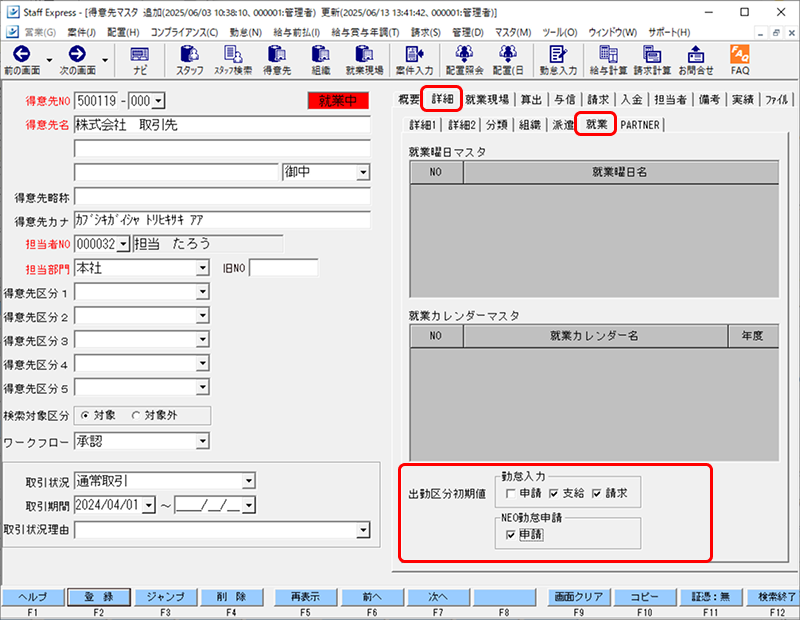
Task: Open the 御中 honorific dropdown
Action: tap(363, 172)
